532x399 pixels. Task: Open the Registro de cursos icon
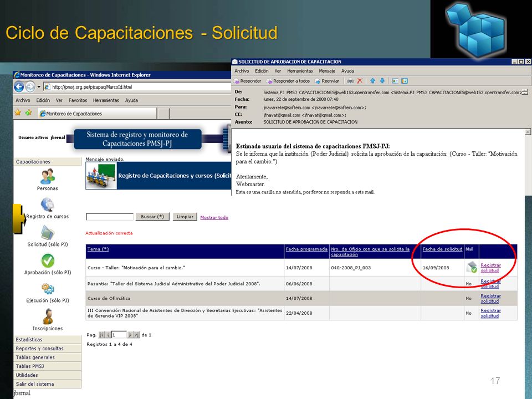coord(48,204)
